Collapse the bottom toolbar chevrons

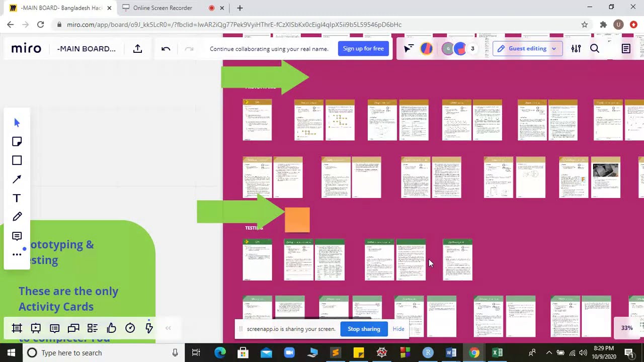click(168, 328)
